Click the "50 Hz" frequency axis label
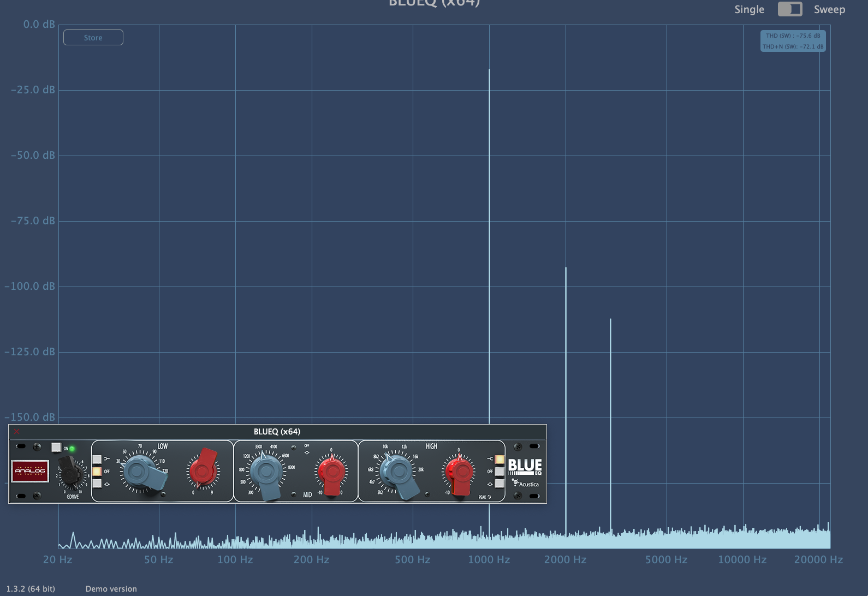This screenshot has width=868, height=596. pyautogui.click(x=159, y=559)
